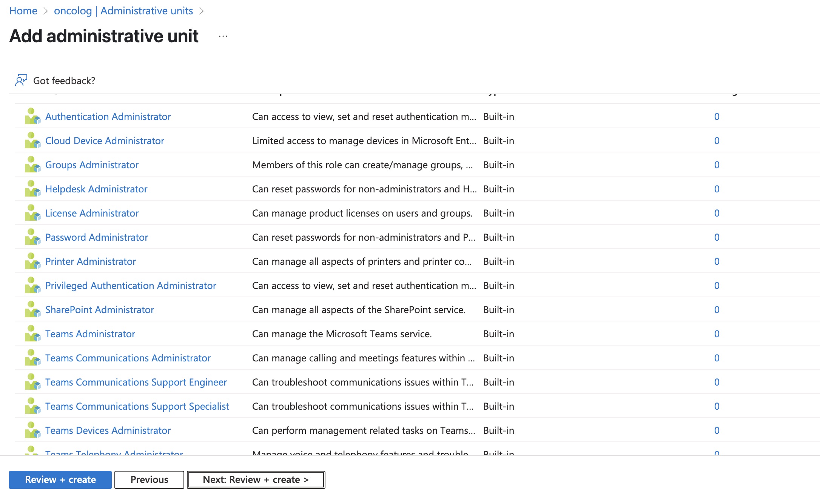Click the SharePoint Administrator role icon
Screen dimensions: 820x504
32,309
